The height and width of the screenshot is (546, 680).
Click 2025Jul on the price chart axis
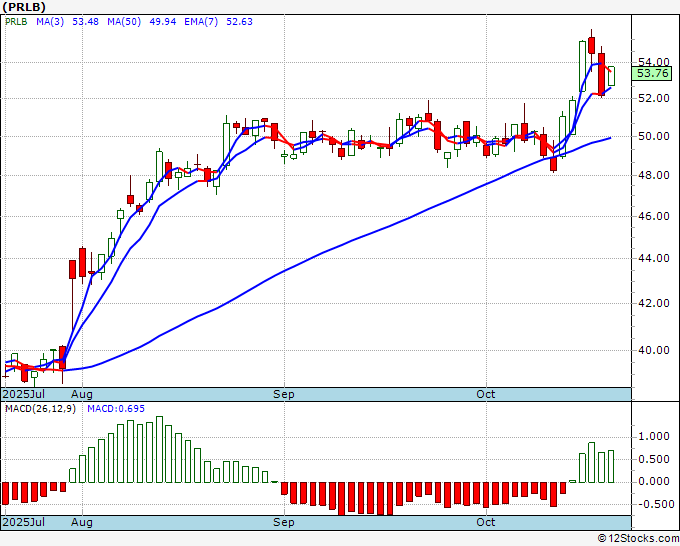[x=24, y=394]
